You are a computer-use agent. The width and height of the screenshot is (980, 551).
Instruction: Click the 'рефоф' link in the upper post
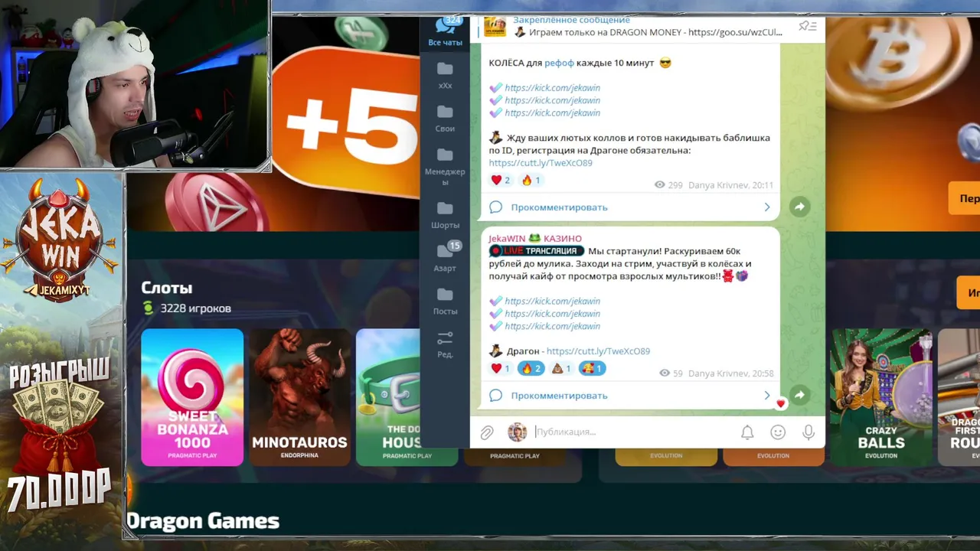[559, 63]
